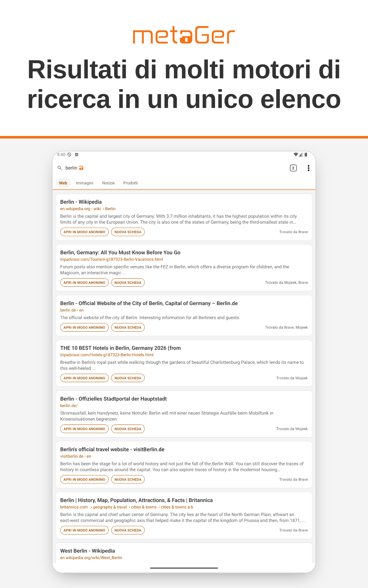This screenshot has width=368, height=588.
Task: Tap the Wi-Fi icon in the status bar
Action: click(x=296, y=155)
